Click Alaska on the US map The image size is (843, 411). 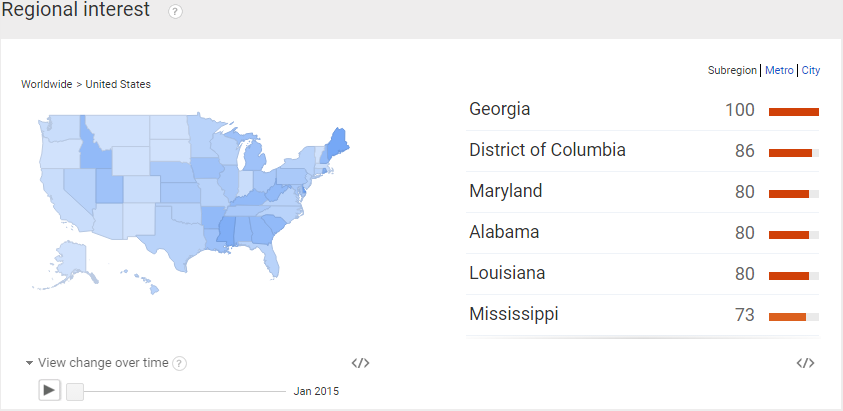(x=70, y=262)
